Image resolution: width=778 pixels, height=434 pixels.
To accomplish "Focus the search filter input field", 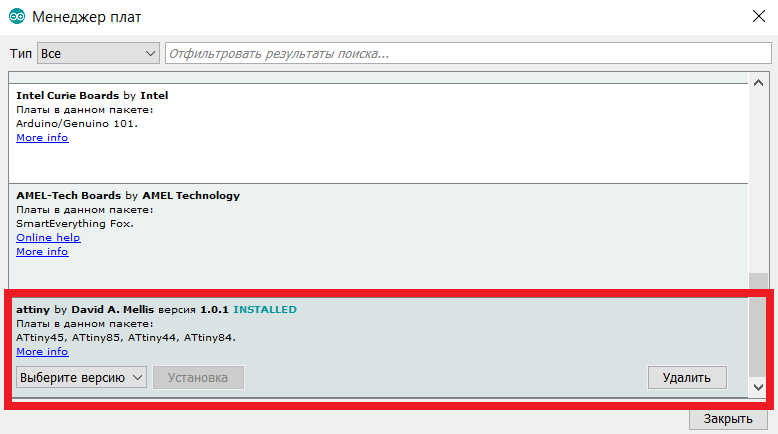I will click(x=468, y=53).
